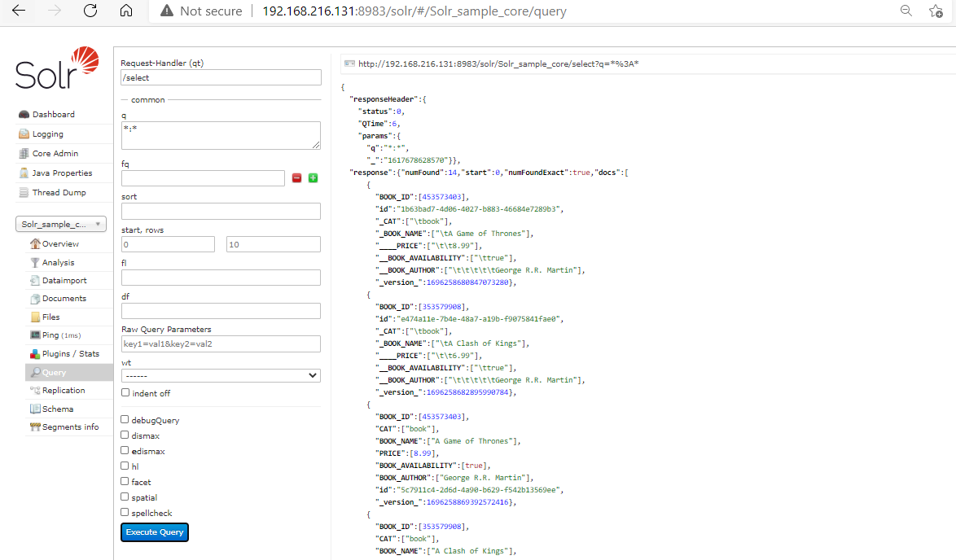Click the Solr logo
956x560 pixels.
coord(57,68)
